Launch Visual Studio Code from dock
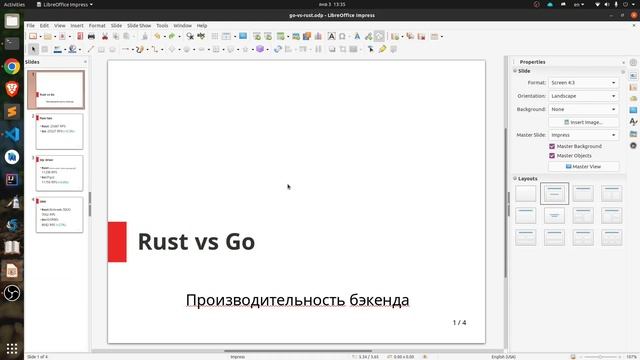 click(x=12, y=134)
